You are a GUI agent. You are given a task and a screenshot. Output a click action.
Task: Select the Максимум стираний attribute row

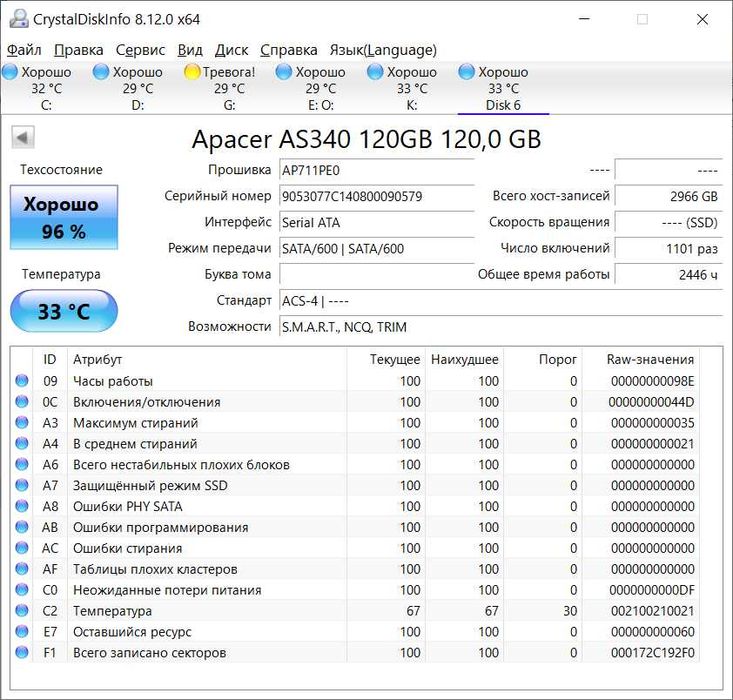[x=355, y=423]
